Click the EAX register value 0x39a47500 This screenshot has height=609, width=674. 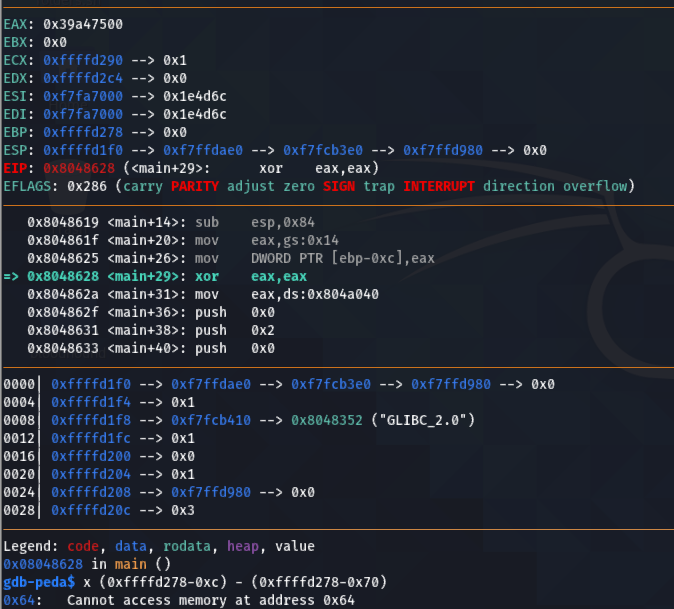(83, 24)
